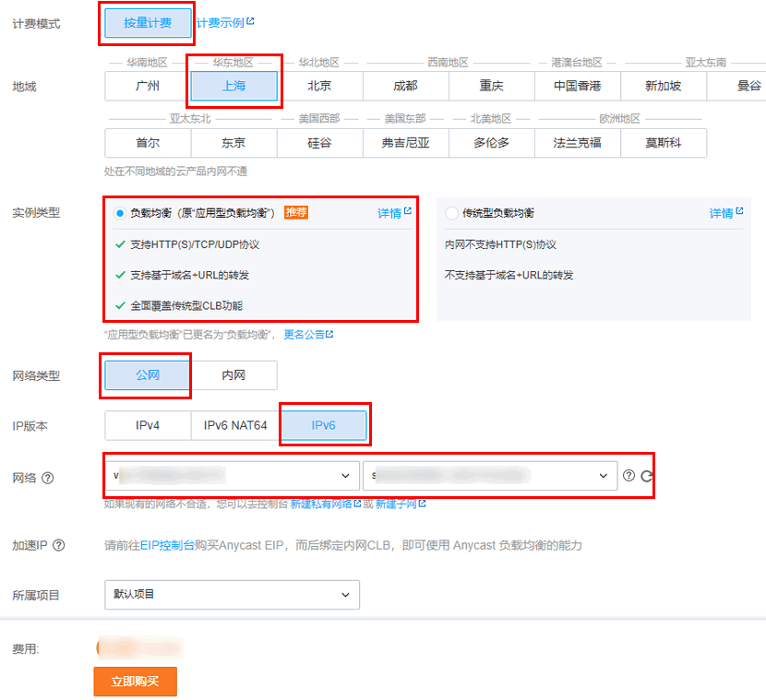Choose 首尔 region
This screenshot has width=766, height=700.
148,143
